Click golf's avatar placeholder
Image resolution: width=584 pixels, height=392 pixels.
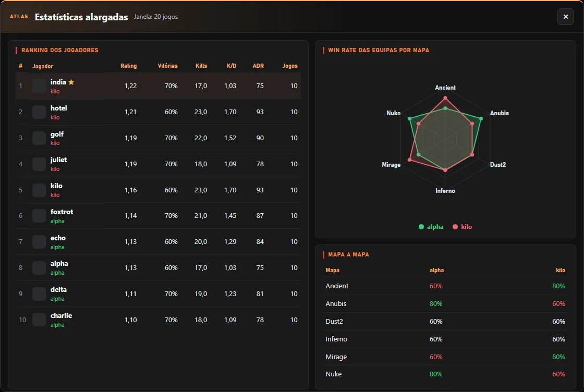(x=39, y=138)
